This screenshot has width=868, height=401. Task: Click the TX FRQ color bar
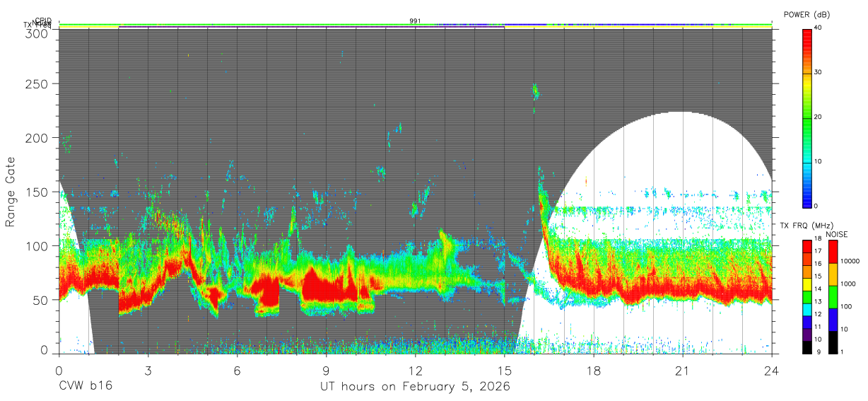click(807, 296)
